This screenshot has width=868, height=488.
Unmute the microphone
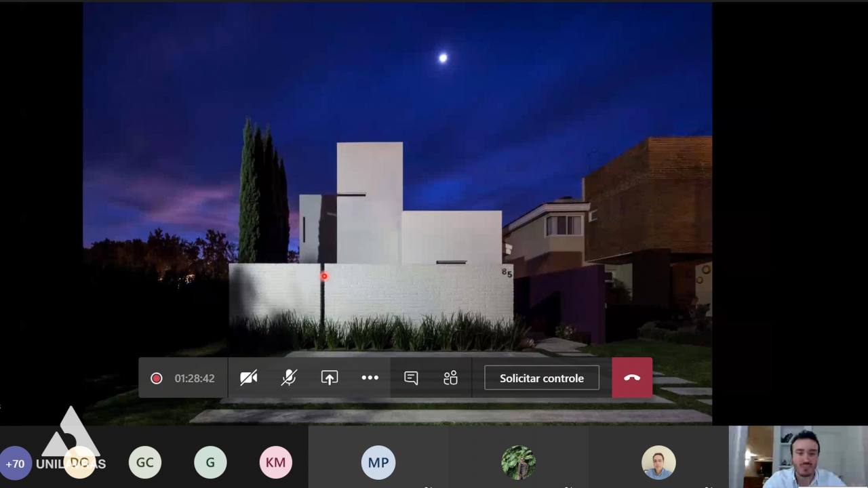pos(289,378)
